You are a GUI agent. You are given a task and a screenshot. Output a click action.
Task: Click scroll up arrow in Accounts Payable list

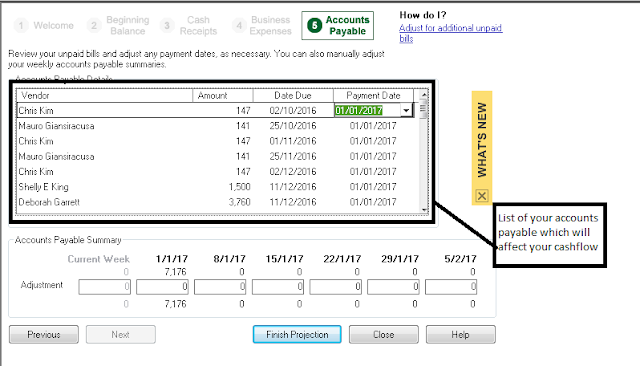424,95
